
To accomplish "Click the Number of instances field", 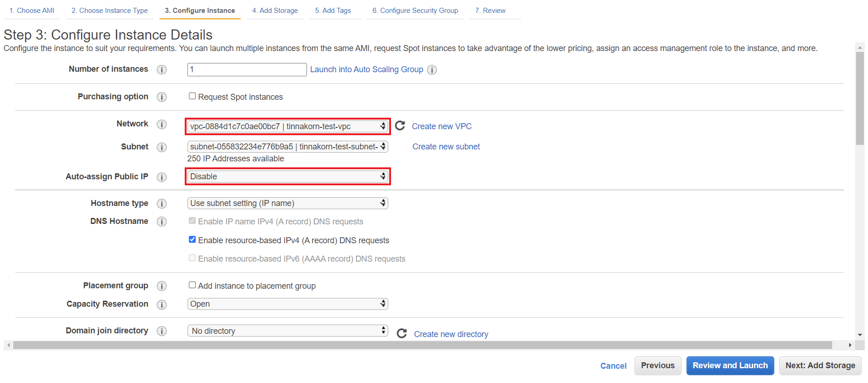I will click(x=247, y=69).
